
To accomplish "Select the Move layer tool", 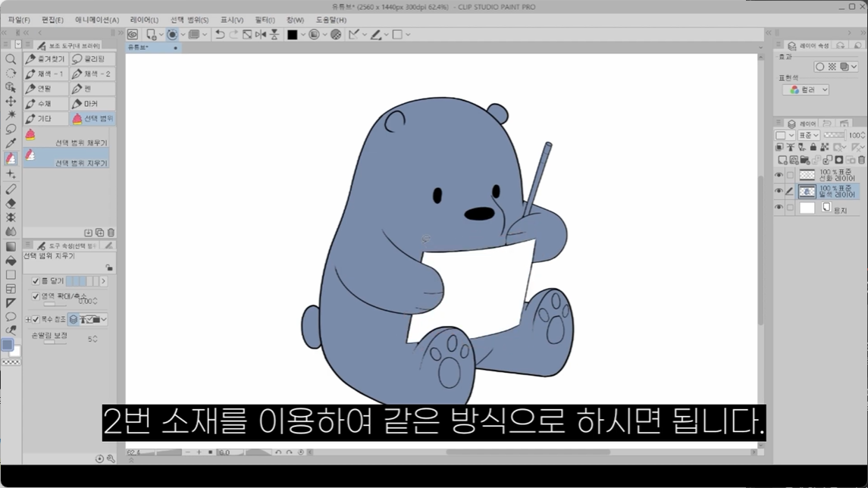I will coord(11,102).
